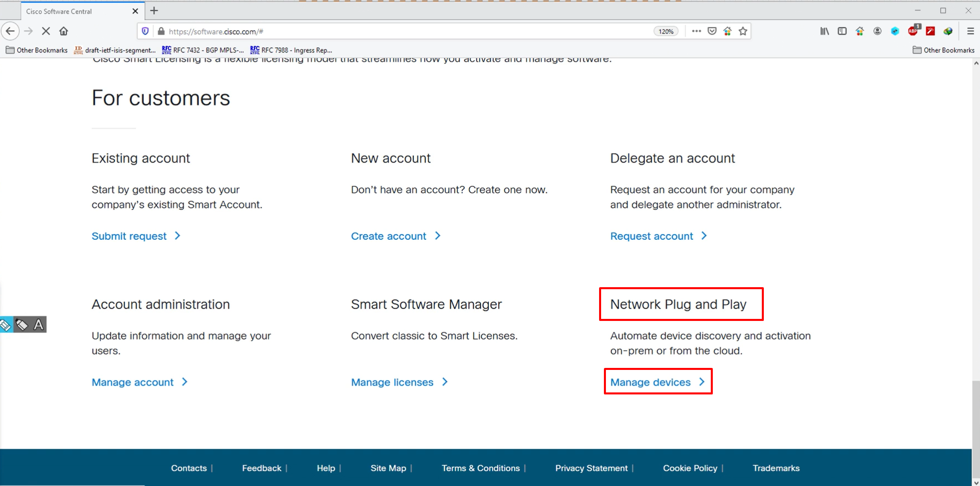Expand right-side Other Bookmarks folder
The image size is (980, 486).
coord(944,50)
